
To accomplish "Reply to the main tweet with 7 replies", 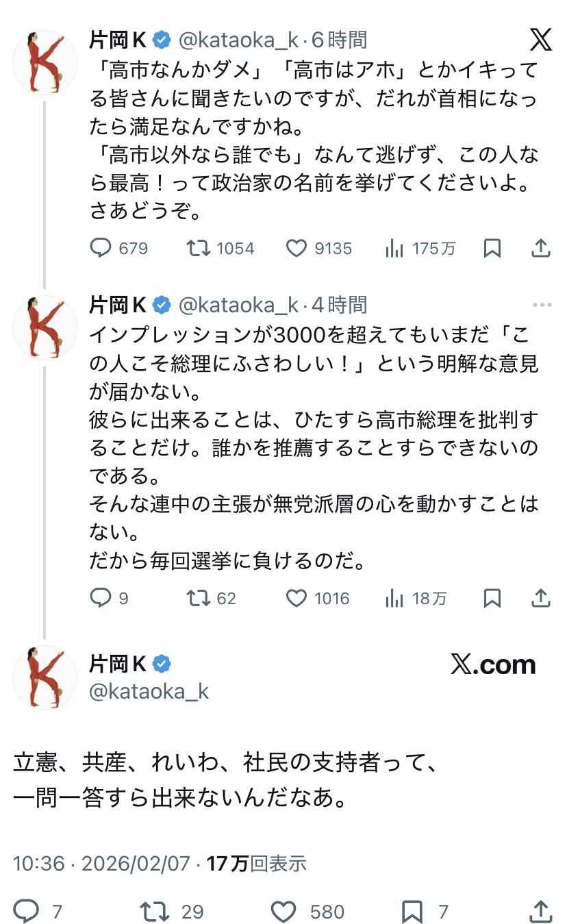I will (27, 911).
